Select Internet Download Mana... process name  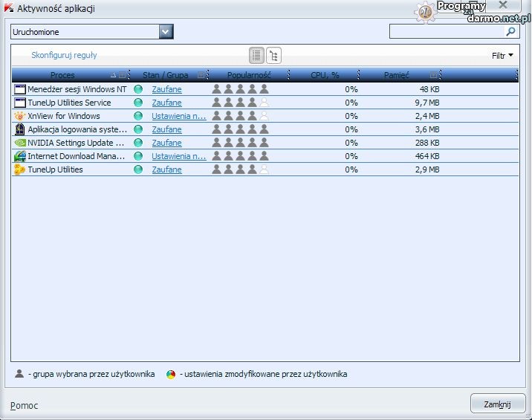tap(77, 156)
